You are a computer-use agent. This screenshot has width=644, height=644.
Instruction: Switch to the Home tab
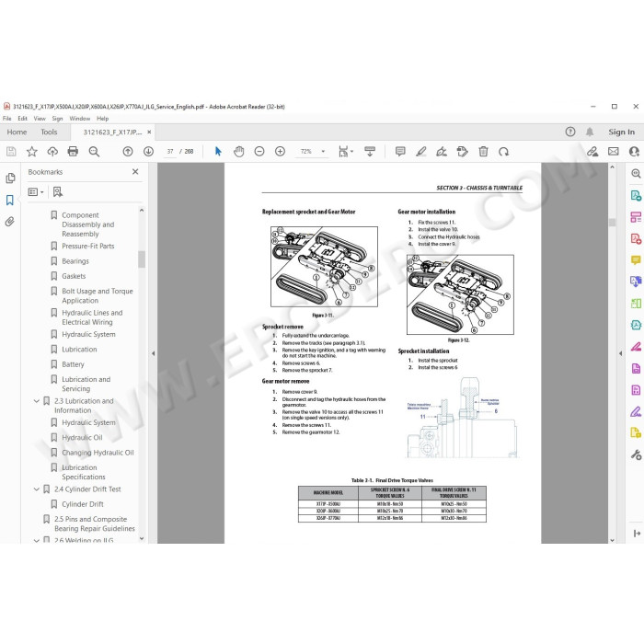(17, 132)
